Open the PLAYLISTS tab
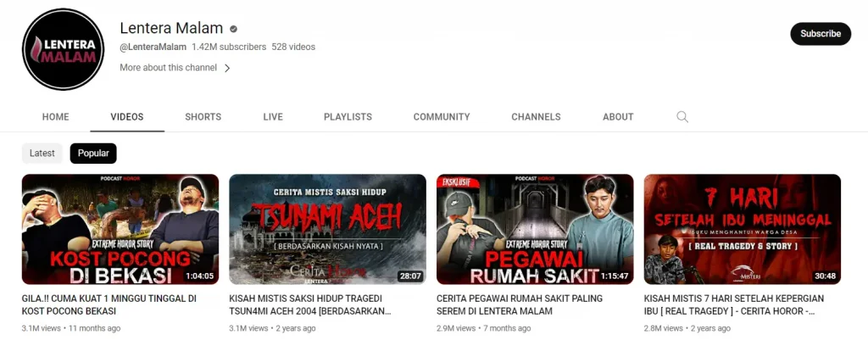 point(348,117)
